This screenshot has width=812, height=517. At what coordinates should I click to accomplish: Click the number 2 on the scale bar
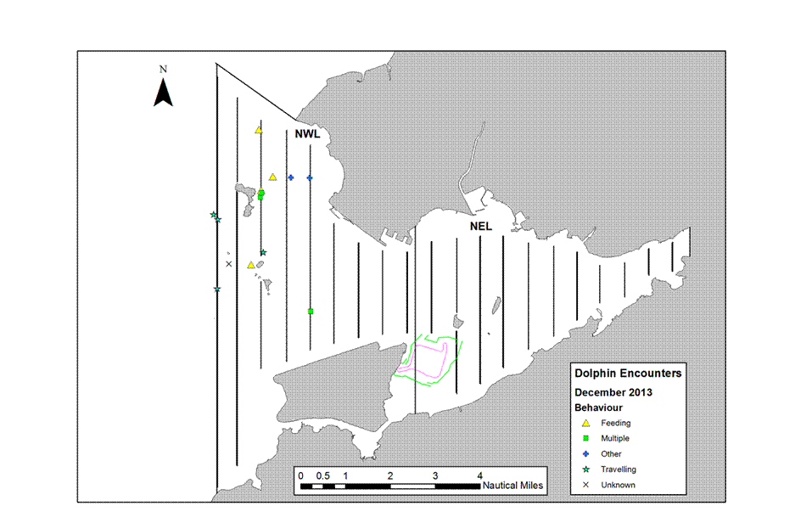(x=390, y=475)
